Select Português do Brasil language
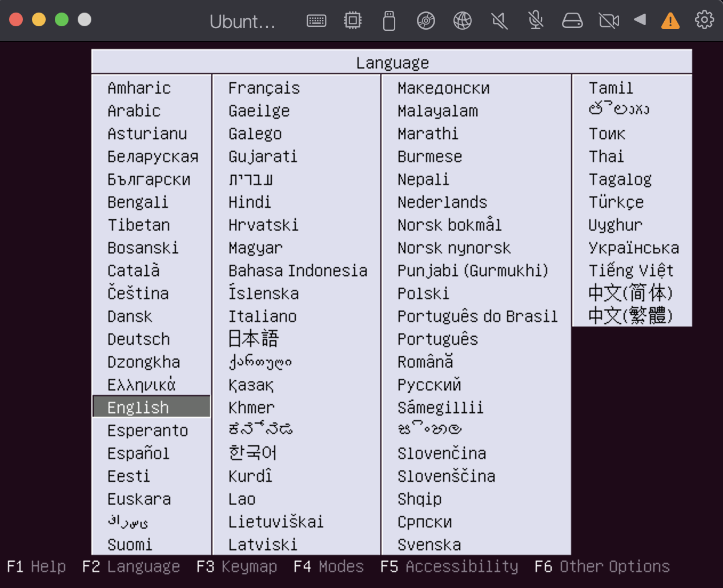Viewport: 723px width, 588px height. 477,316
